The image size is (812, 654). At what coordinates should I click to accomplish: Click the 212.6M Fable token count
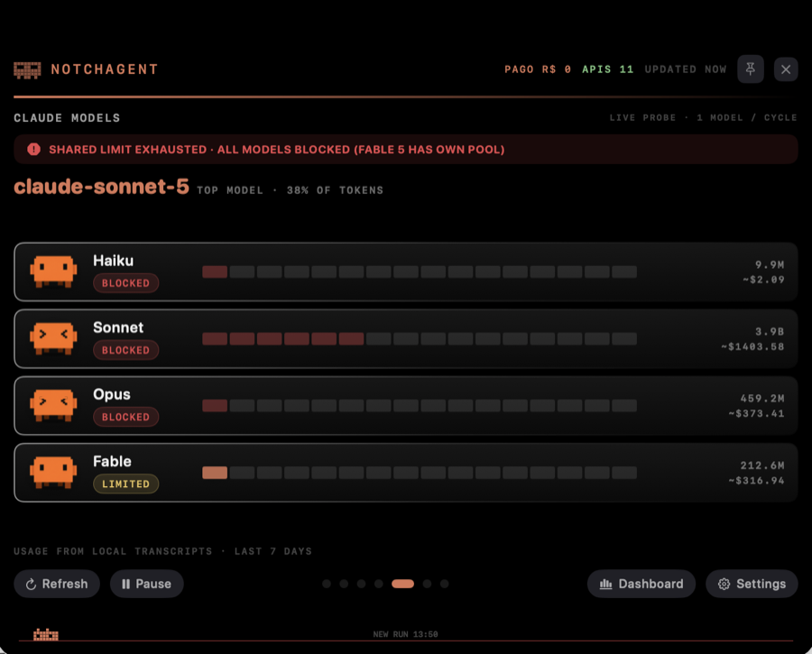click(x=761, y=465)
